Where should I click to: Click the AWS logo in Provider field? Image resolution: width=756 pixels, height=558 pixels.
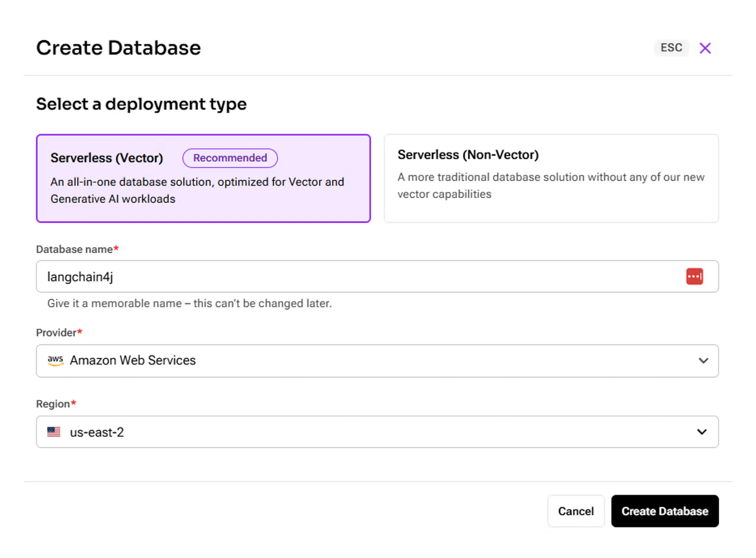55,360
